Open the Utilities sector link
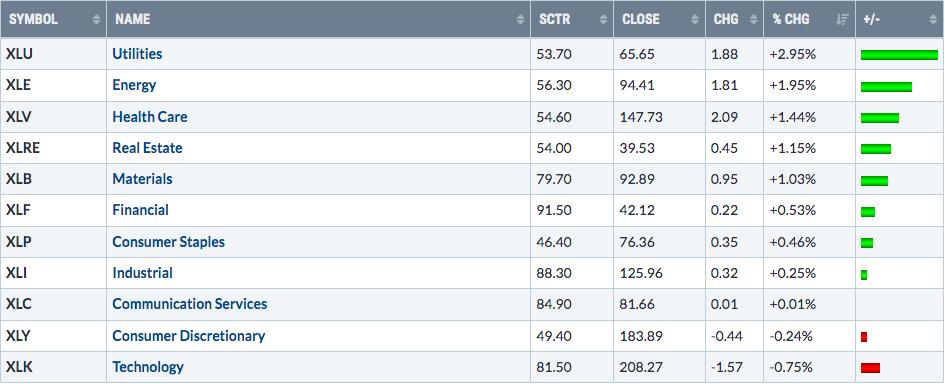This screenshot has height=384, width=945. point(137,54)
